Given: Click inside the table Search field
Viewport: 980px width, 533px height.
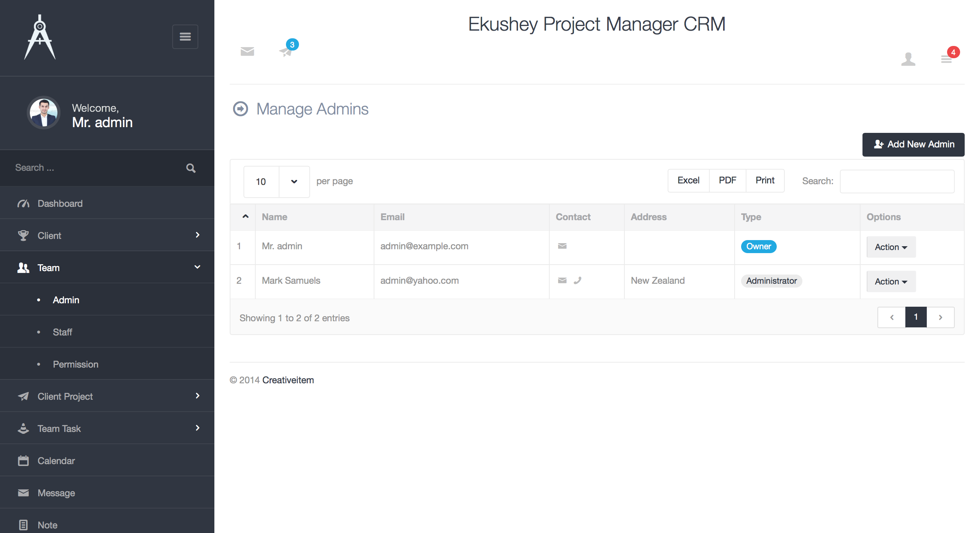Looking at the screenshot, I should [x=897, y=181].
